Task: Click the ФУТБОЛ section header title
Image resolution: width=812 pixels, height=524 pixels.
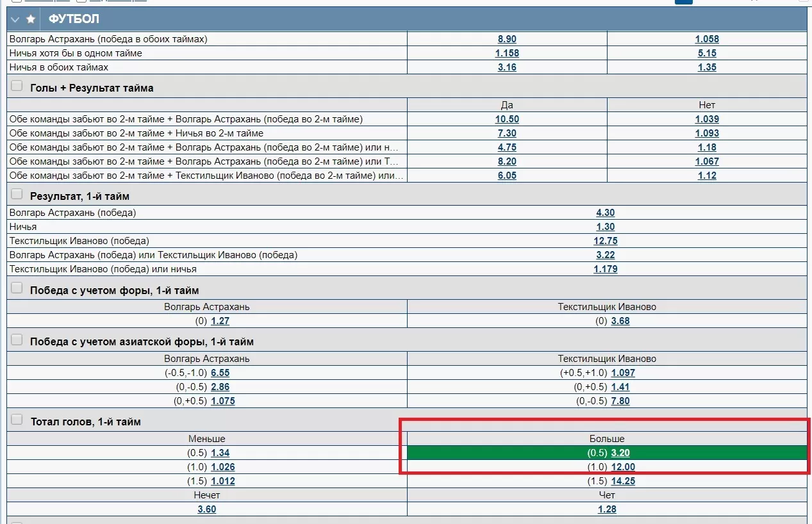Action: coord(74,20)
